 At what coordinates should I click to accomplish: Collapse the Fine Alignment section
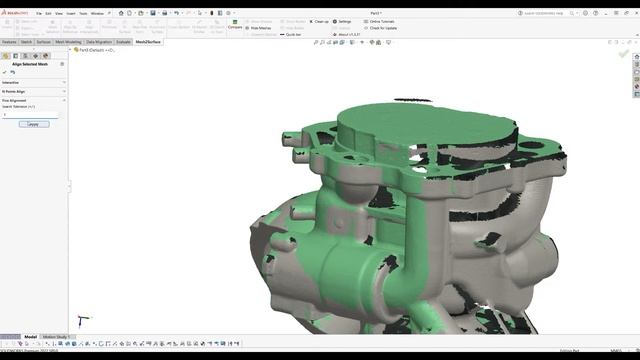(33, 100)
